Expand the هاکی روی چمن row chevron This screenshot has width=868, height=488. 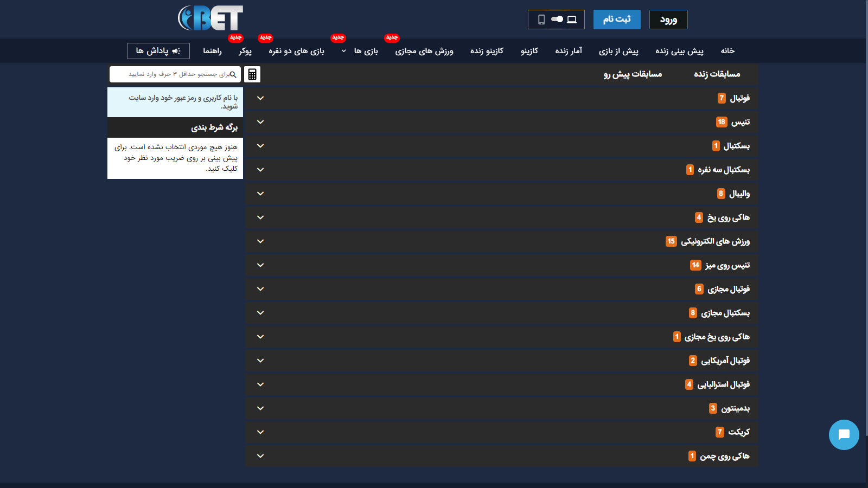click(x=260, y=456)
